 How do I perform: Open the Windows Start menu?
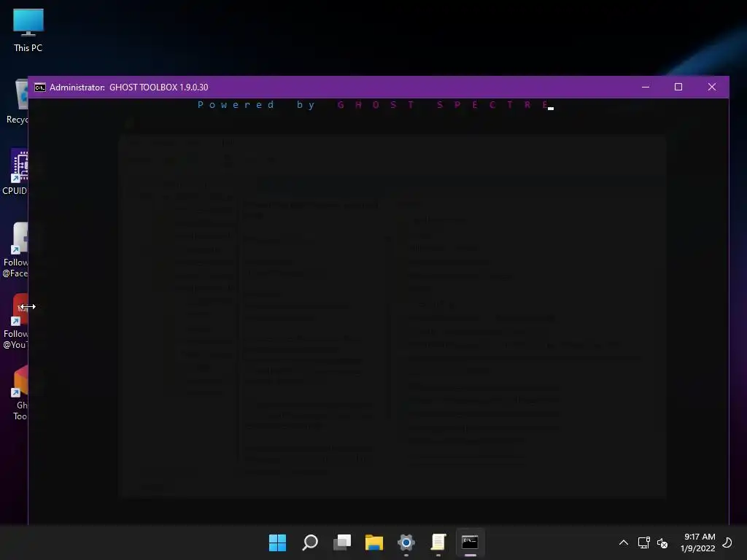click(x=277, y=542)
